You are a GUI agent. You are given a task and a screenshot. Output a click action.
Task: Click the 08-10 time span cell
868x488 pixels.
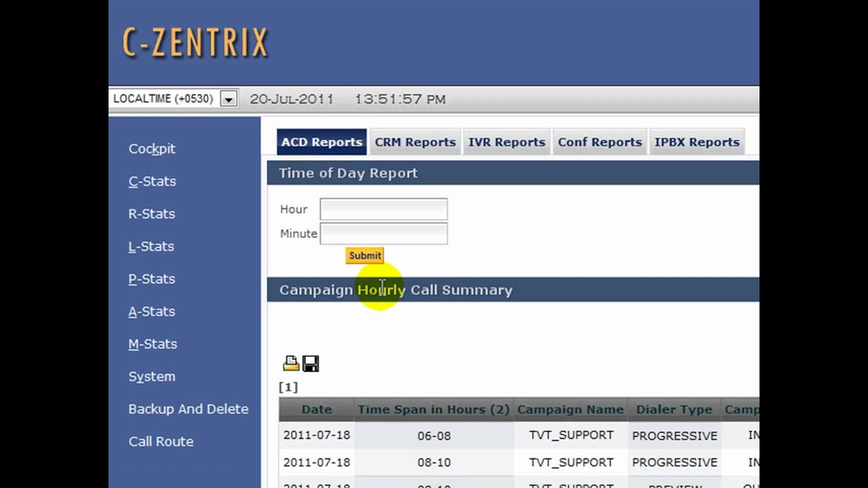pos(434,462)
